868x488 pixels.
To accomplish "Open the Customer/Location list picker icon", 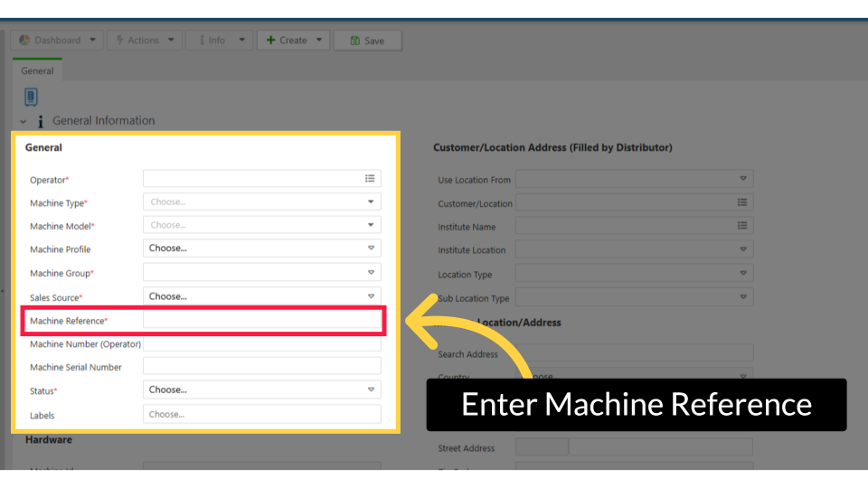I will click(742, 202).
